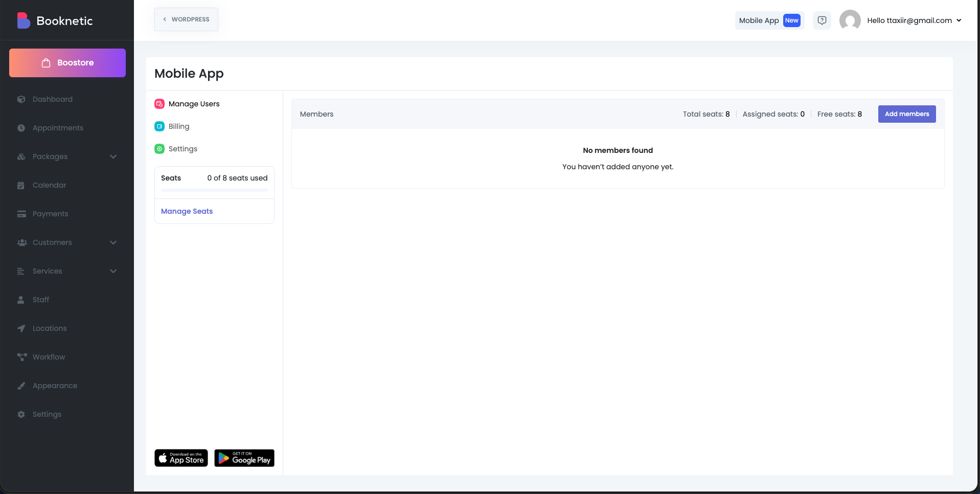Click the Add members button
Image resolution: width=980 pixels, height=494 pixels.
coord(906,114)
